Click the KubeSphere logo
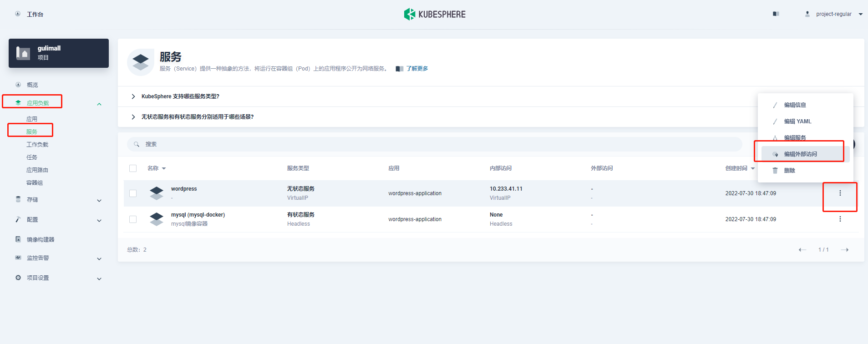Screen dimensions: 868x344 coord(435,14)
